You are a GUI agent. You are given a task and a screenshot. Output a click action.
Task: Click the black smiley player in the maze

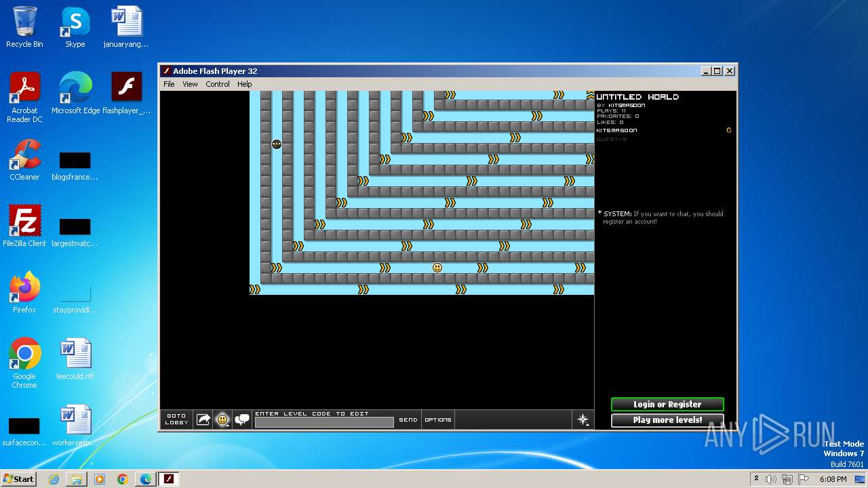pyautogui.click(x=277, y=144)
